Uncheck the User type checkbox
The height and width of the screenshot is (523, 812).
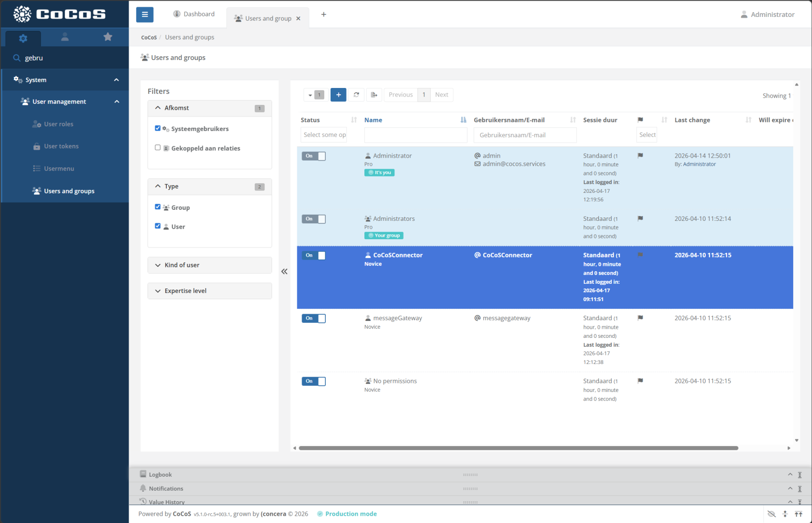tap(158, 226)
